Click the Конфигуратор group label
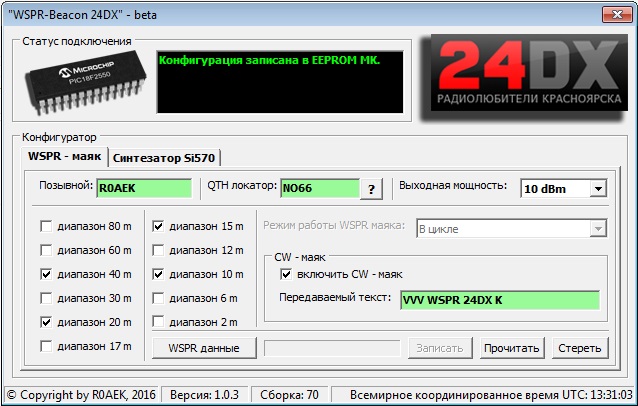Viewport: 638px width, 406px height. pos(59,138)
